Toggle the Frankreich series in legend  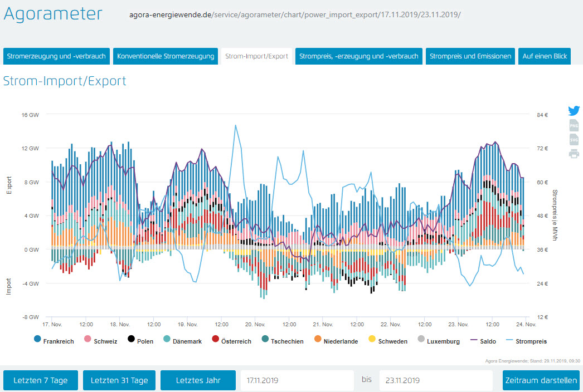coord(54,341)
